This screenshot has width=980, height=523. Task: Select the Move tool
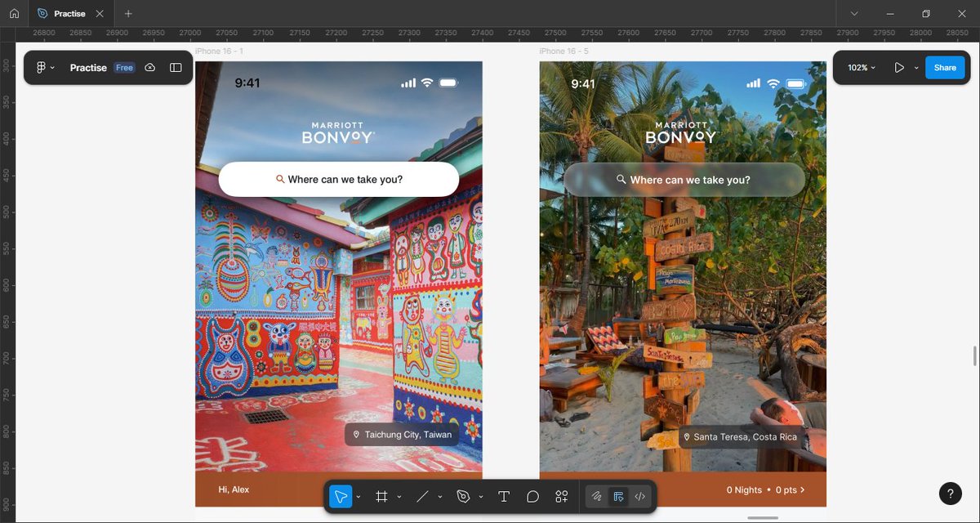[341, 496]
